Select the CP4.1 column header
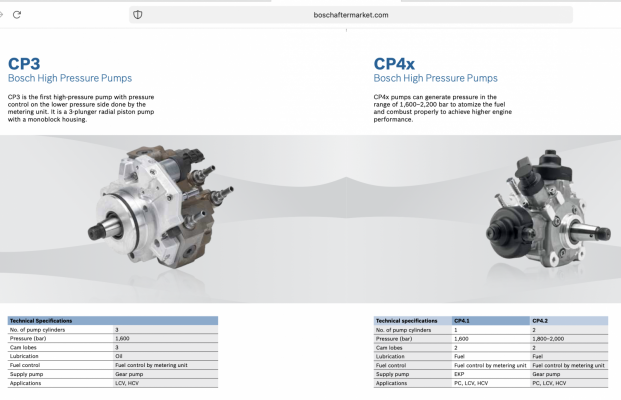Image resolution: width=621 pixels, height=400 pixels. click(x=491, y=321)
